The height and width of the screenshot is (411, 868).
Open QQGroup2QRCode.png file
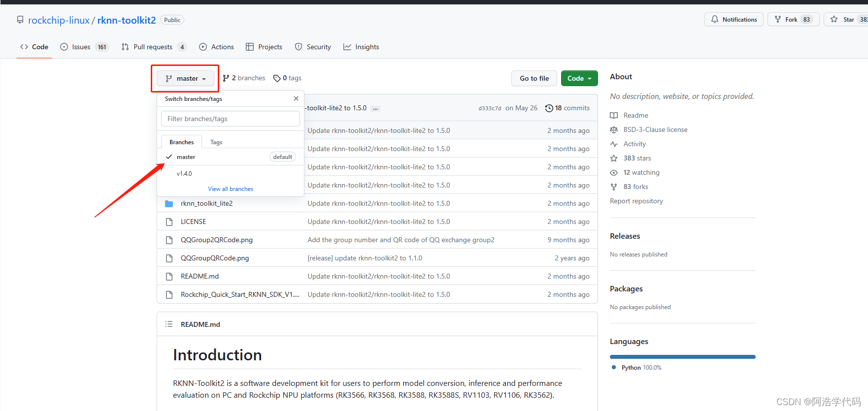coord(216,240)
